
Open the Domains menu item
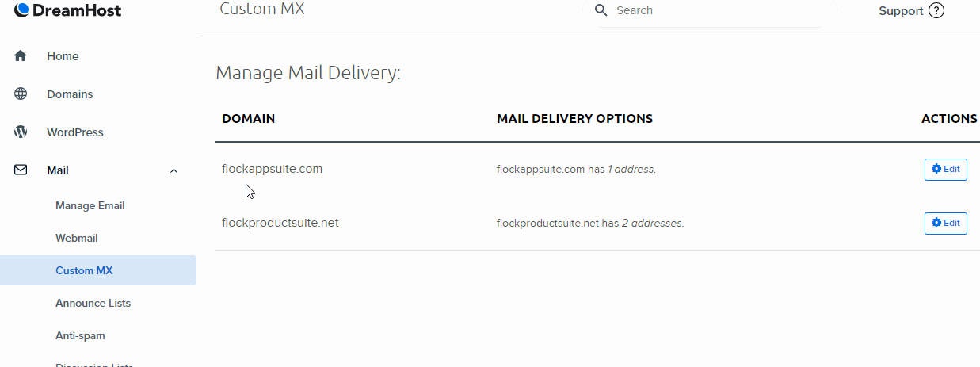[x=70, y=94]
